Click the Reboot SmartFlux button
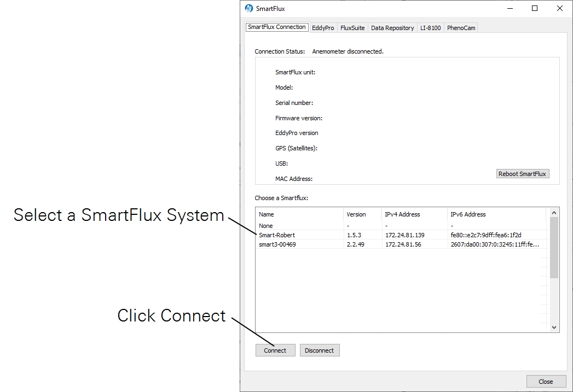The height and width of the screenshot is (392, 573). click(x=523, y=174)
